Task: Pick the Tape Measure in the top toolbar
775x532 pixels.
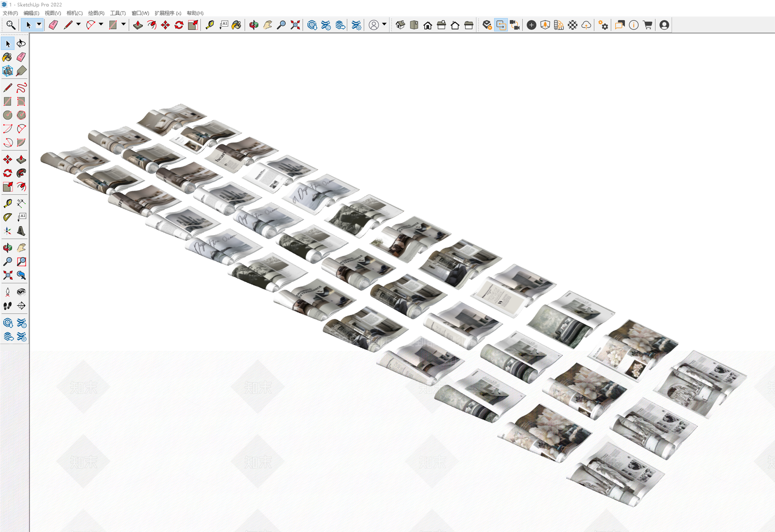Action: pyautogui.click(x=210, y=25)
